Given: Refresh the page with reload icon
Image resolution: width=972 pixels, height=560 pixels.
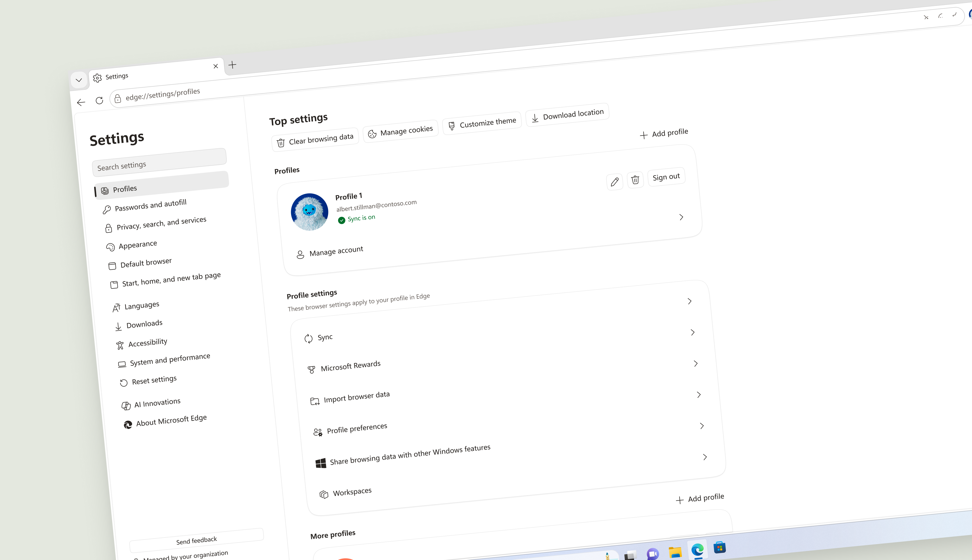Looking at the screenshot, I should pos(99,100).
